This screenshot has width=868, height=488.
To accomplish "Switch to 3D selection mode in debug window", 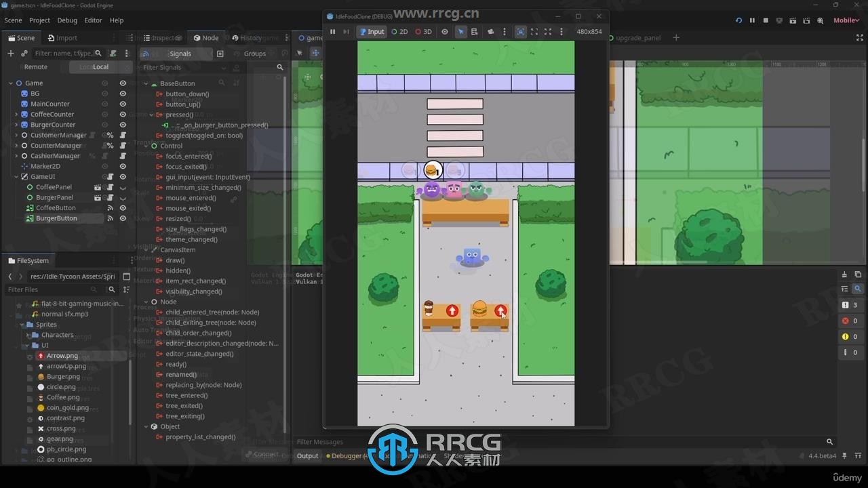I will [423, 32].
